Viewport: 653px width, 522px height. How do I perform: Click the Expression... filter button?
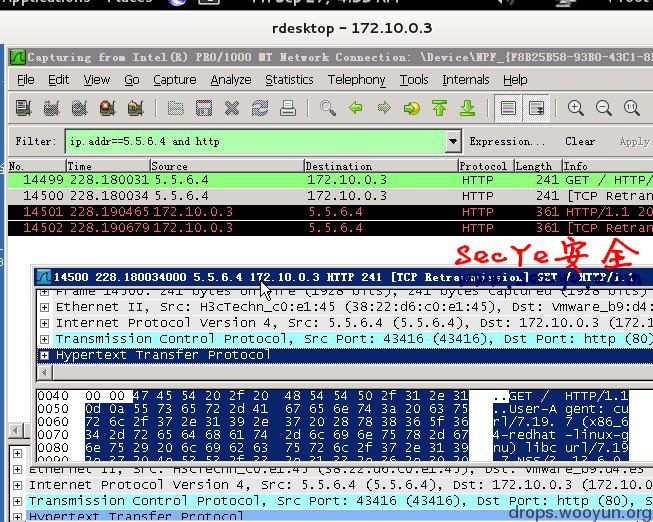click(x=507, y=142)
